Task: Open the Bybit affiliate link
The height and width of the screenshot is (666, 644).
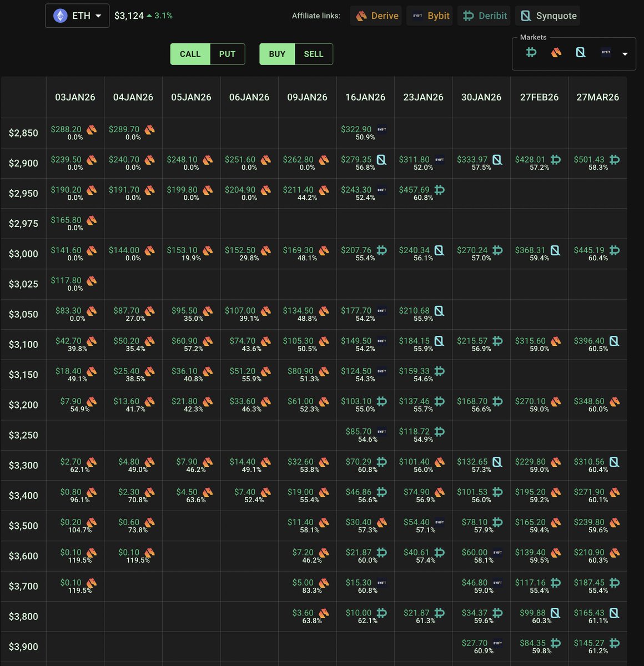Action: pos(430,16)
